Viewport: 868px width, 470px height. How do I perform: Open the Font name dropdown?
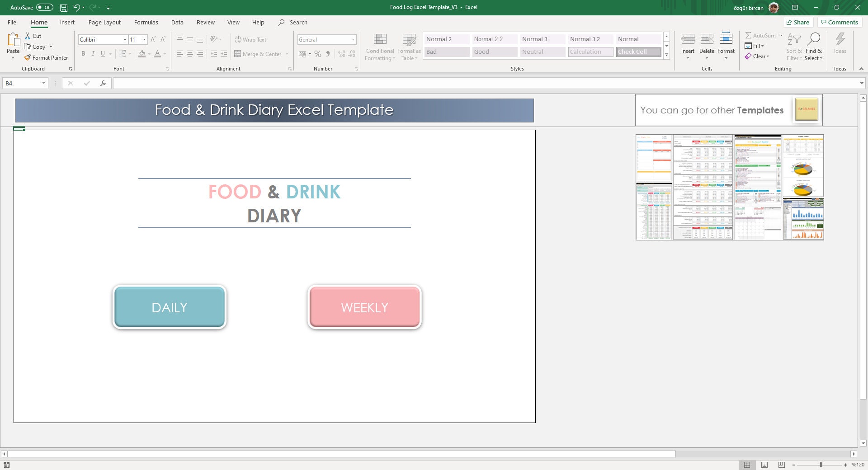125,39
